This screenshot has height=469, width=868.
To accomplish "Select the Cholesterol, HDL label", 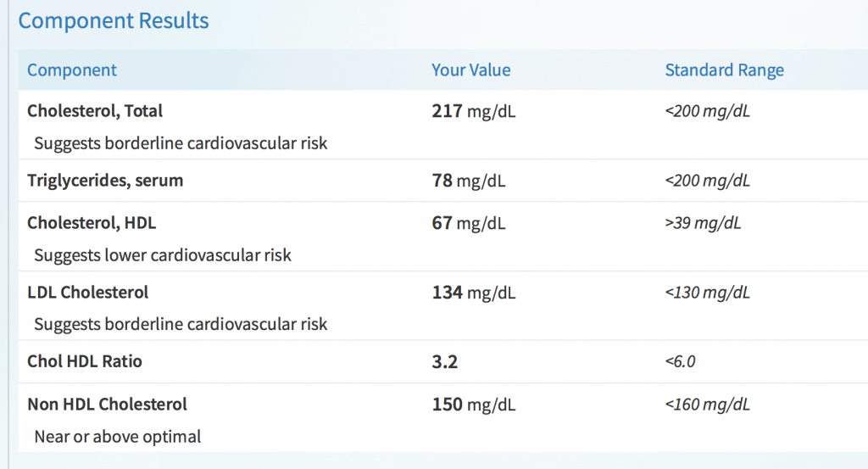I will 92,223.
